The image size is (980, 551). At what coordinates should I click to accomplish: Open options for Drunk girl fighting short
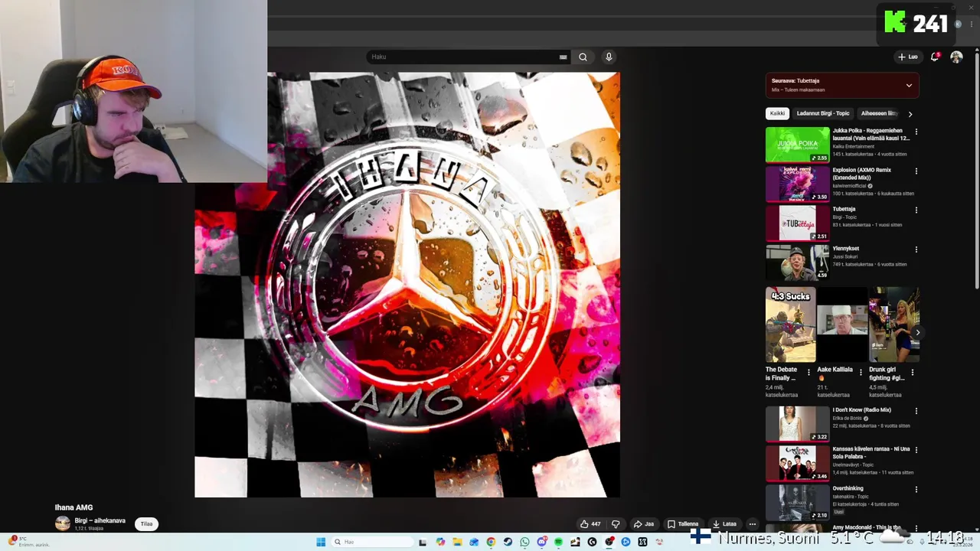[x=912, y=373]
